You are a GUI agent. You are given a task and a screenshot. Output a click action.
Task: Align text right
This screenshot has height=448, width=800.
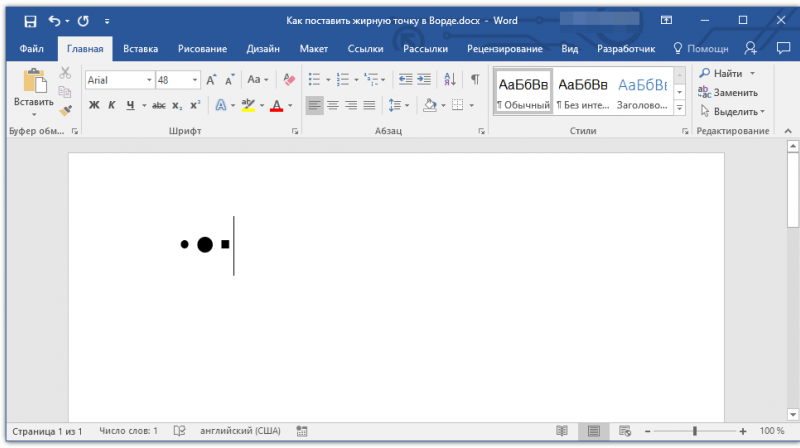[351, 105]
